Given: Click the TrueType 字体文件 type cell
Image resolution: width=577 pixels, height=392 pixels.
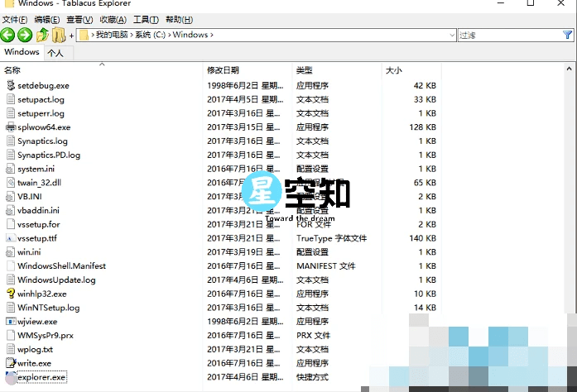Looking at the screenshot, I should click(x=332, y=238).
